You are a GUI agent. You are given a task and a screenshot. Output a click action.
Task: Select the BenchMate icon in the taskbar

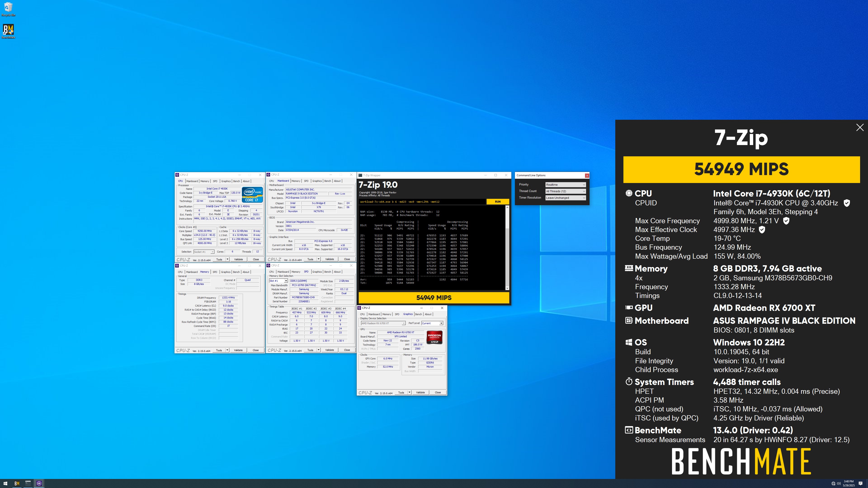point(17,483)
